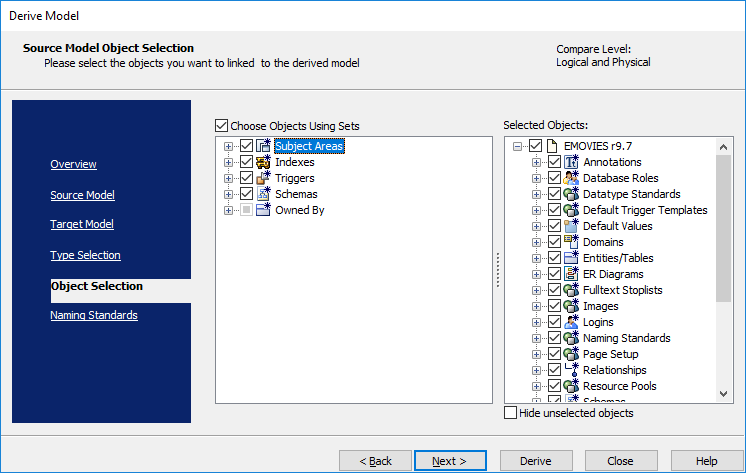Click the Logins icon
The width and height of the screenshot is (746, 473).
coord(571,322)
